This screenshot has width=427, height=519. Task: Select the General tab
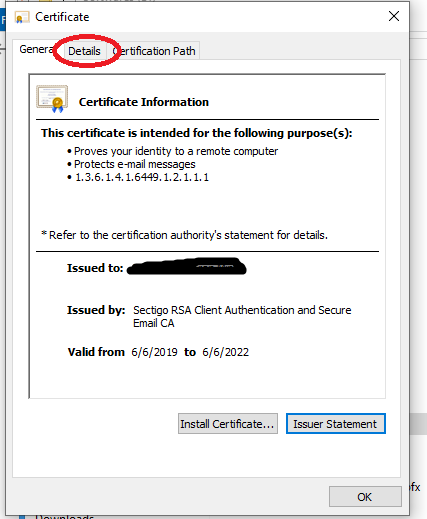tap(37, 49)
